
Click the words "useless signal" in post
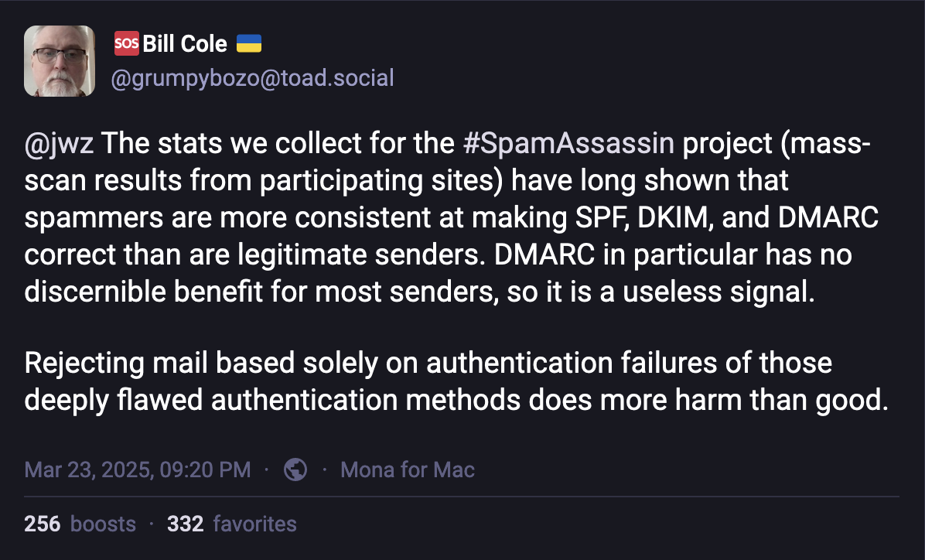pyautogui.click(x=718, y=292)
